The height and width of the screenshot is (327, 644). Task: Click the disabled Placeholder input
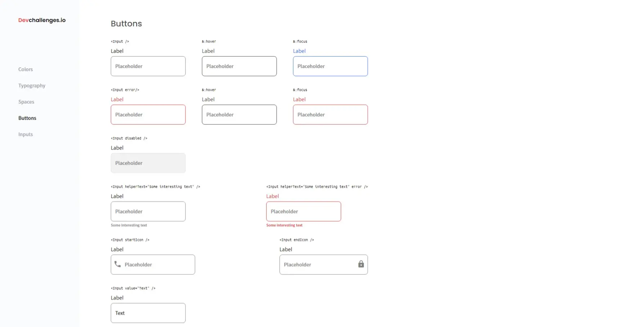point(148,163)
